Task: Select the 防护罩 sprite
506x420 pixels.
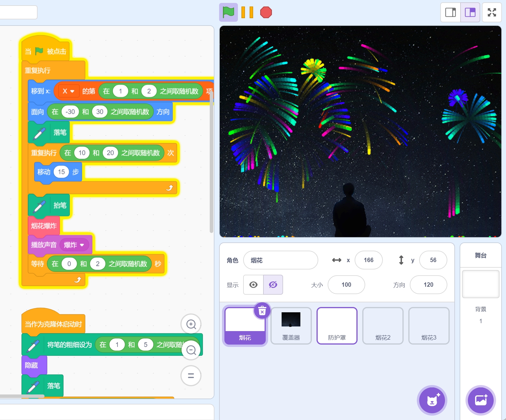Action: pos(337,325)
